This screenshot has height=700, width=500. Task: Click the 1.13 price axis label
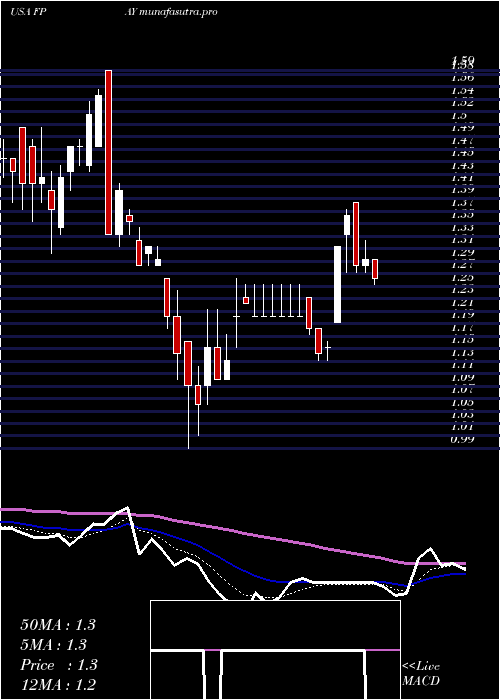[x=462, y=353]
